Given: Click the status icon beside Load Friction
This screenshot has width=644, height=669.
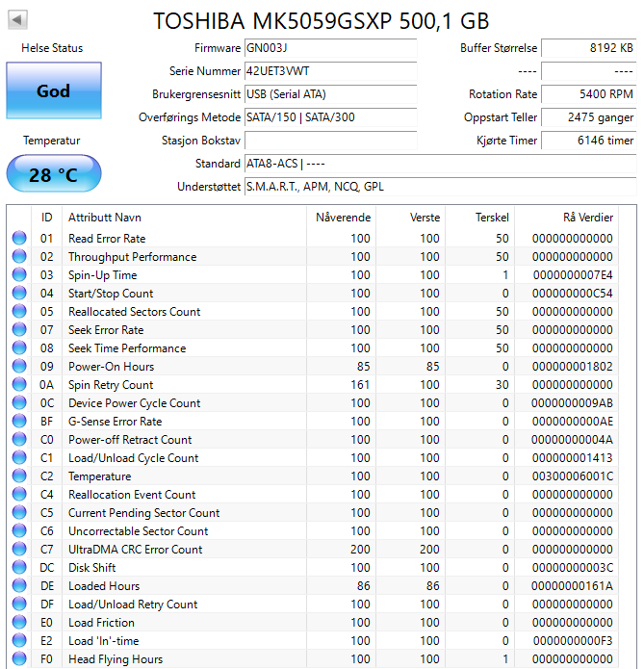Looking at the screenshot, I should (x=19, y=623).
